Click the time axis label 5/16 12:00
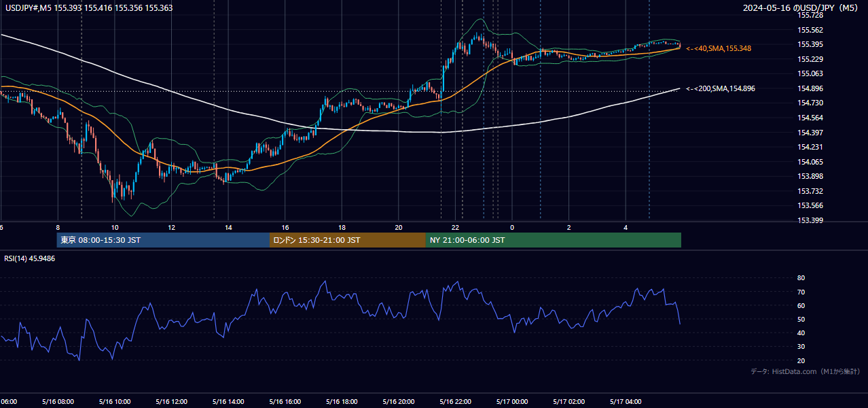 [171, 402]
